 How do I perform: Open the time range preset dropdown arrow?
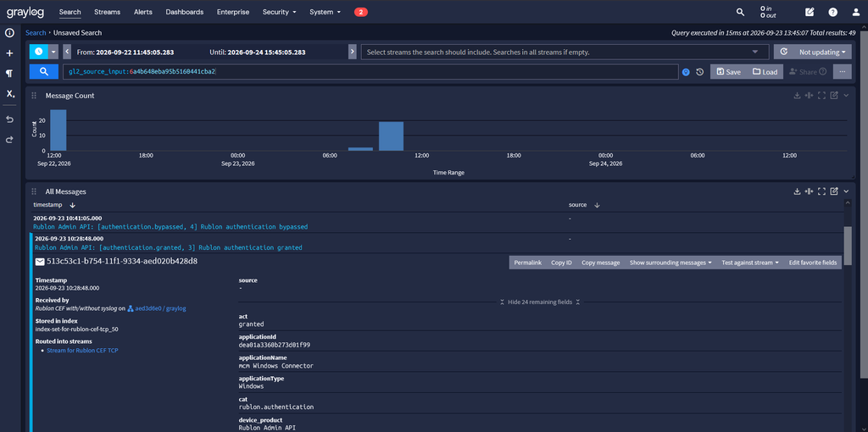click(x=53, y=52)
